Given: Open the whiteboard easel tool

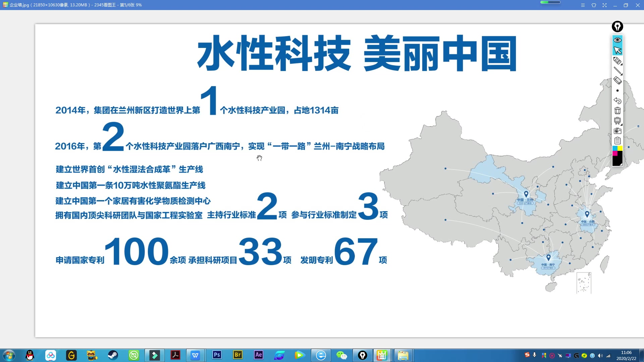Looking at the screenshot, I should [x=618, y=121].
